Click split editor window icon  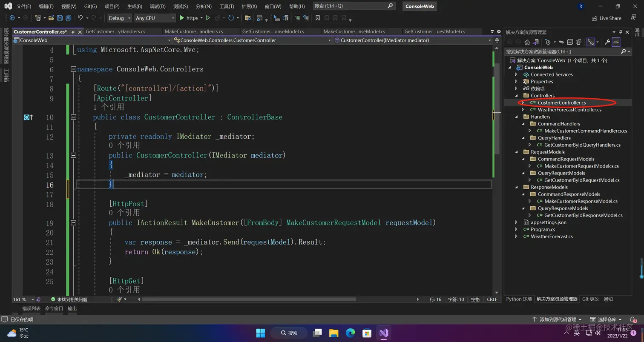pyautogui.click(x=497, y=40)
